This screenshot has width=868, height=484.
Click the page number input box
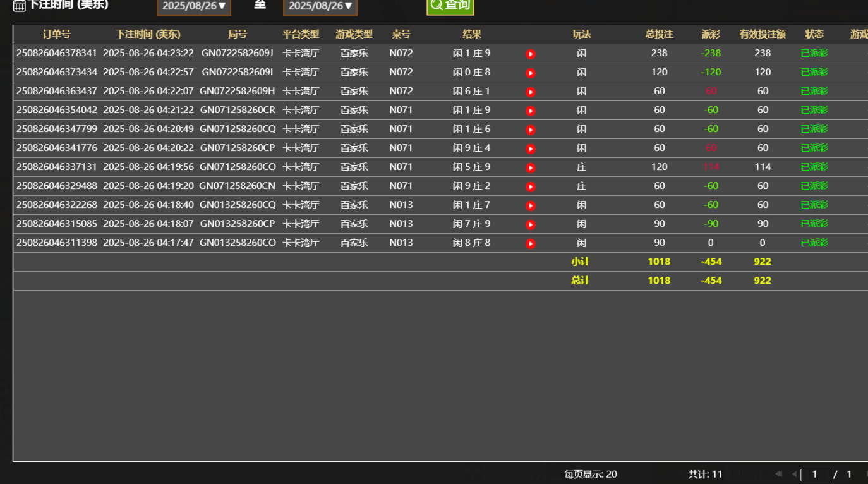(x=815, y=473)
